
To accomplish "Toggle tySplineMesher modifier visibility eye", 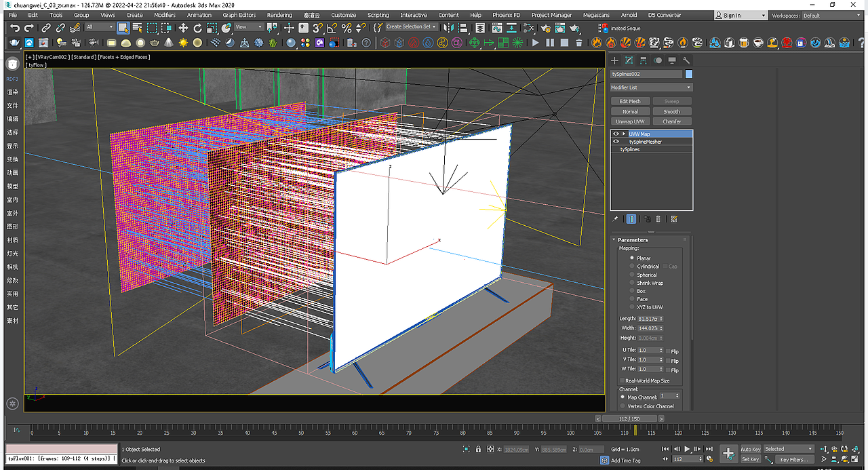I will tap(616, 142).
